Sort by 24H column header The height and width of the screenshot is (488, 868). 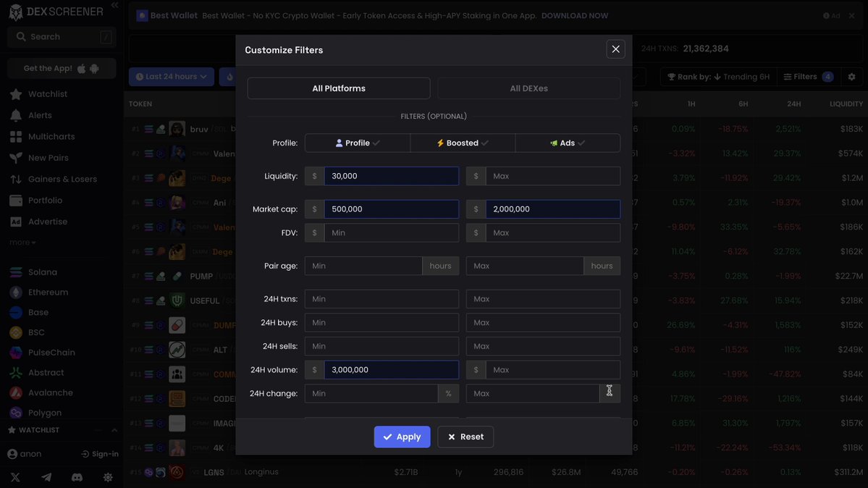[794, 104]
